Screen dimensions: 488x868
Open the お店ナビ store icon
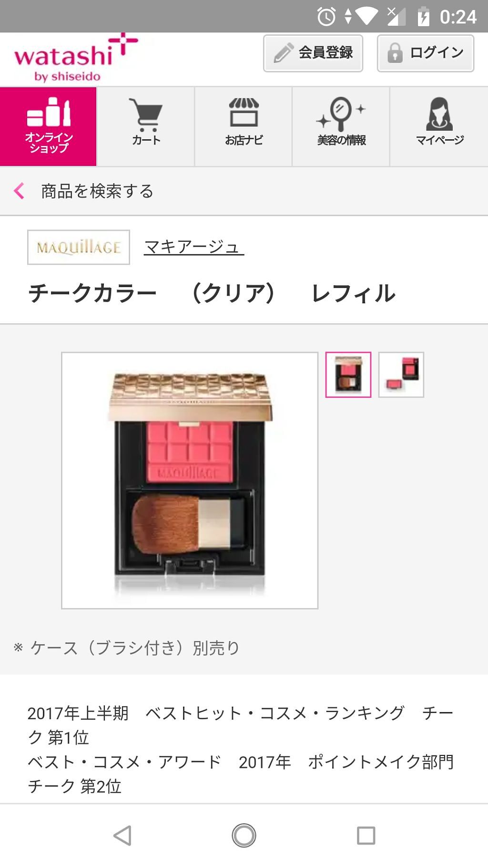244,113
